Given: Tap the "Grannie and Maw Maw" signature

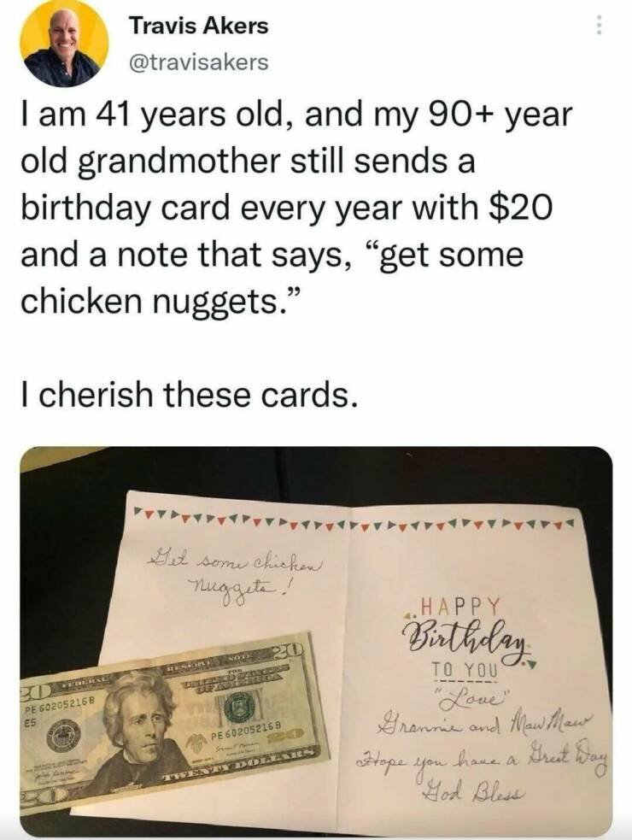Looking at the screenshot, I should point(482,725).
